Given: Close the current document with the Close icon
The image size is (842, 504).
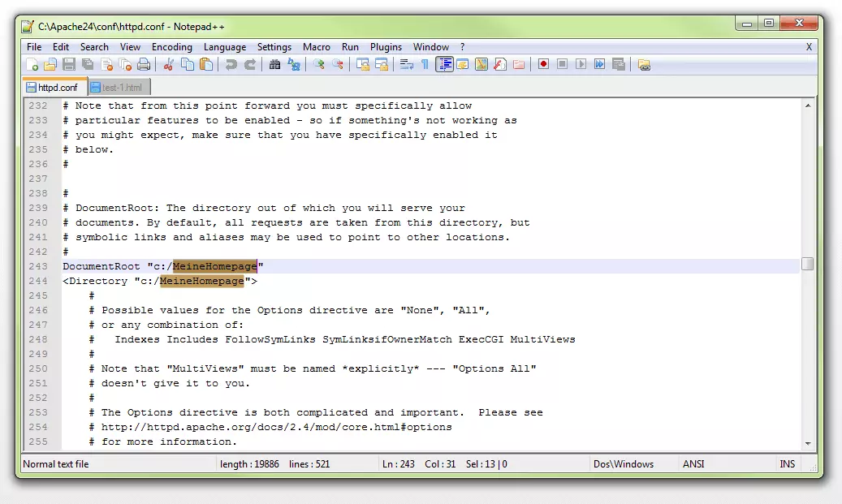Looking at the screenshot, I should [106, 64].
